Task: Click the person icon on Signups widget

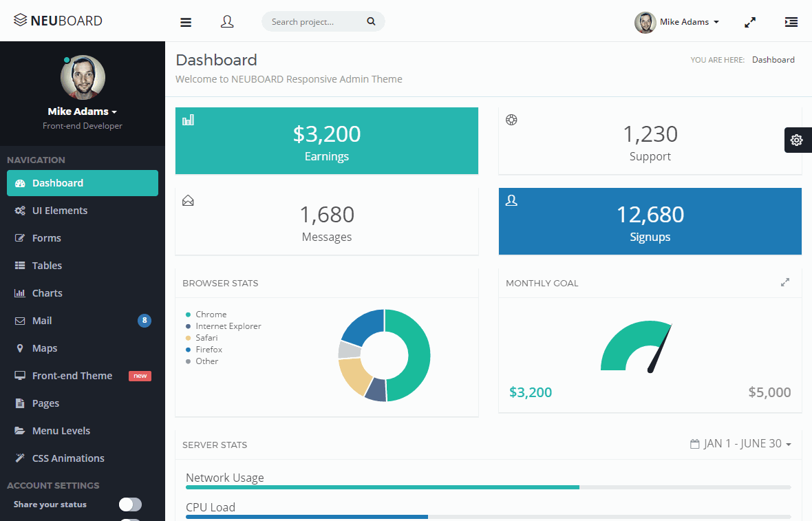Action: (x=511, y=200)
